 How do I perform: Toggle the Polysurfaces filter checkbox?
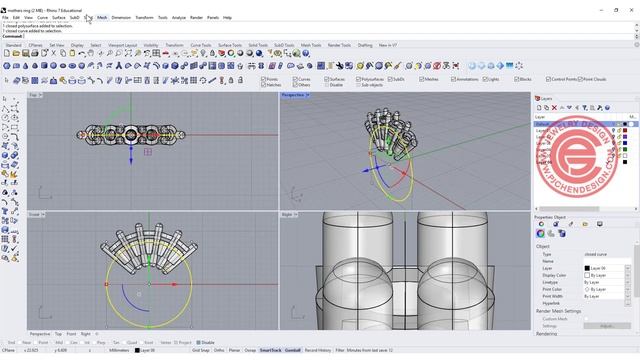358,79
